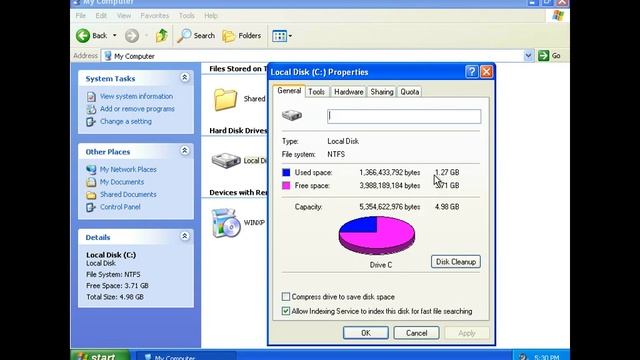Image resolution: width=640 pixels, height=360 pixels.
Task: Select the Shared Documents folder icon
Action: (225, 99)
